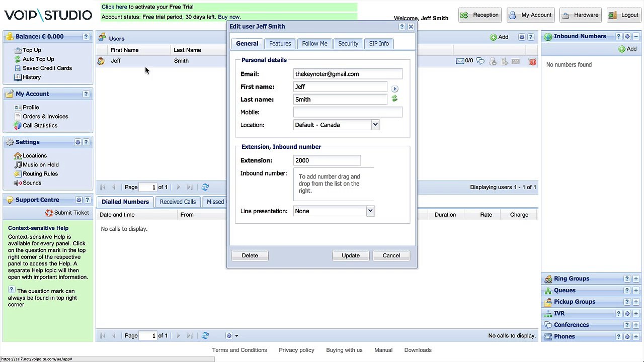Open Orders & Invoices
This screenshot has width=644, height=362.
pos(45,116)
